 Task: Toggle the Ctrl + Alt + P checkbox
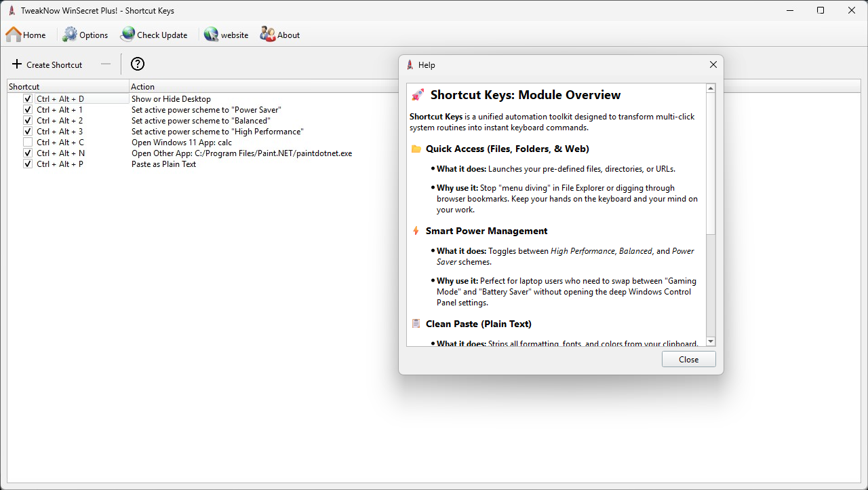click(x=28, y=164)
